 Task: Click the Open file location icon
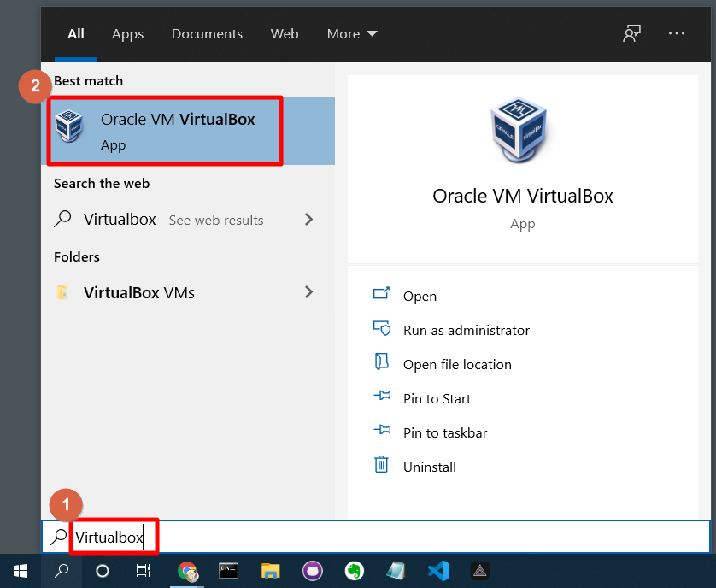(381, 362)
